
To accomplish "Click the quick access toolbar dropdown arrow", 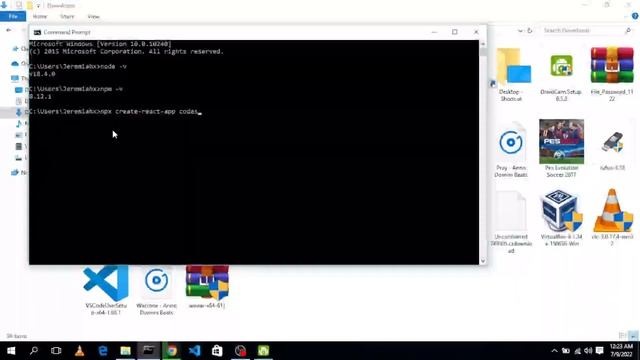I will [x=38, y=6].
